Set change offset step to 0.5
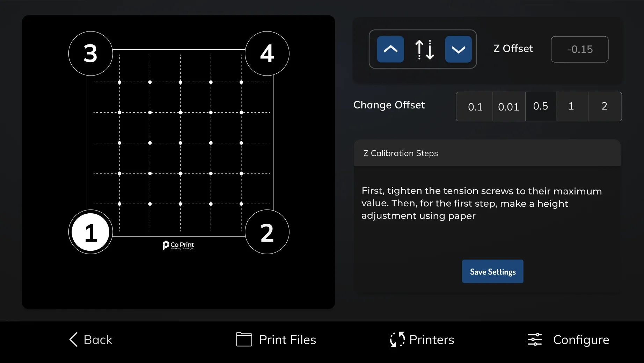644x363 pixels. [541, 107]
